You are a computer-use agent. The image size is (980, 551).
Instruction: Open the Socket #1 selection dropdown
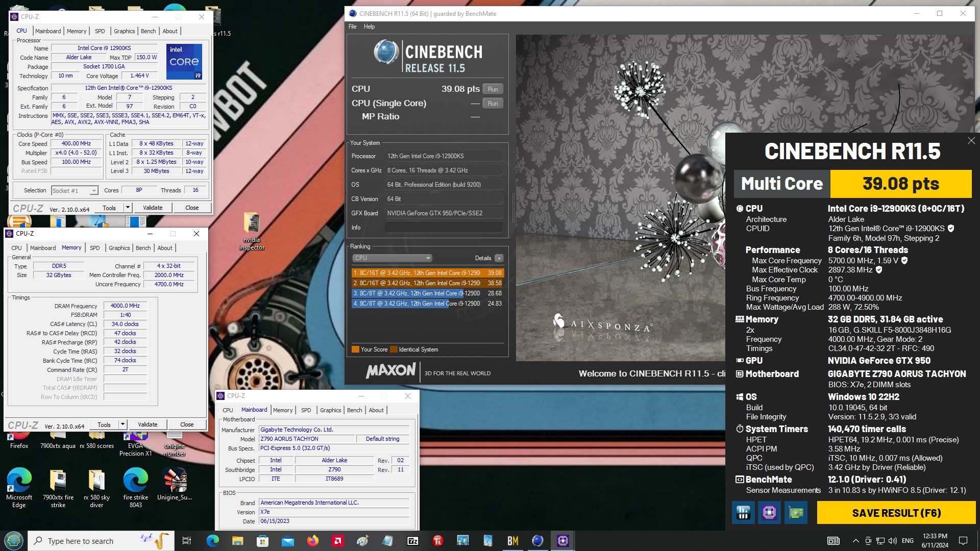(75, 190)
